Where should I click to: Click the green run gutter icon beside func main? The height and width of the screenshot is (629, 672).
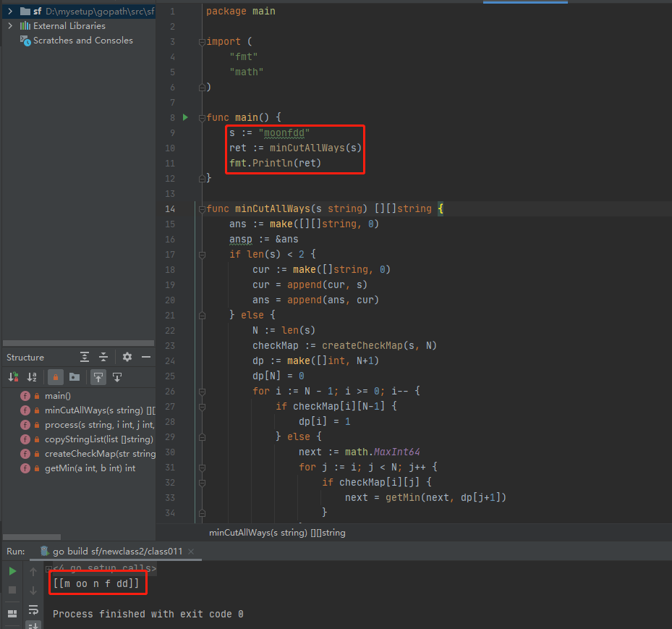point(185,117)
